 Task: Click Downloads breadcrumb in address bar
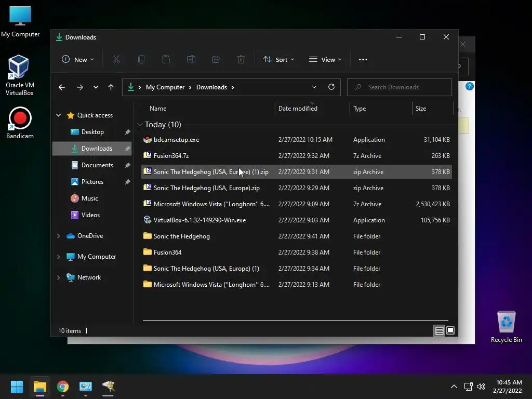point(212,87)
